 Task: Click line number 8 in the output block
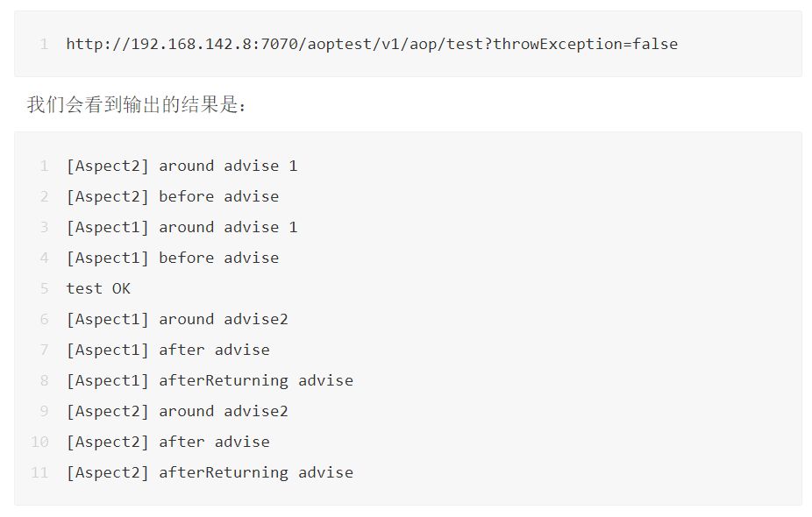(44, 380)
